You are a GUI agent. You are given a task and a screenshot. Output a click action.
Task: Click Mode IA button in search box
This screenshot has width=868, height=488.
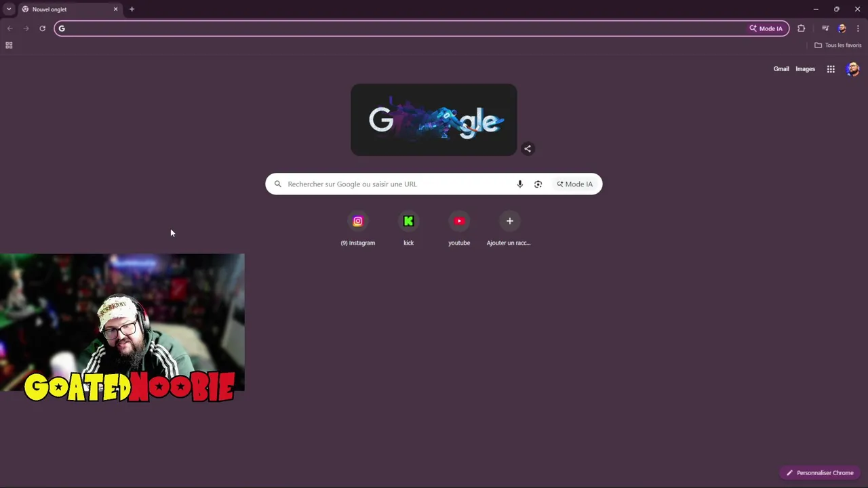pos(574,184)
